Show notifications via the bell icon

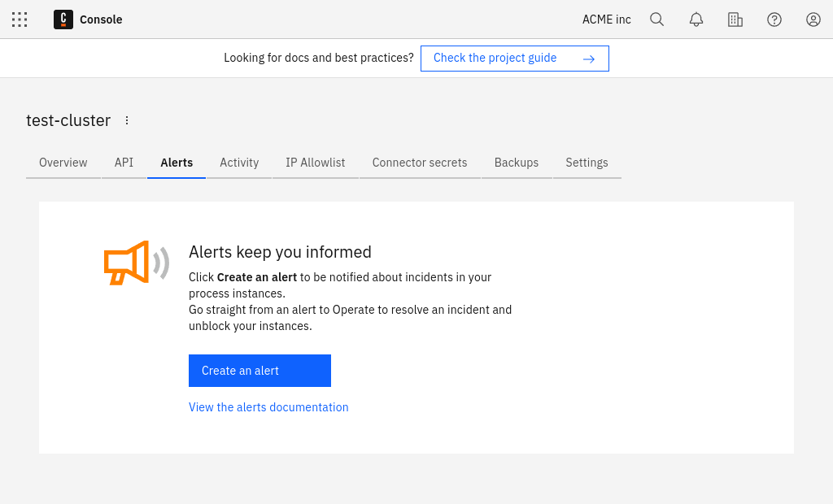[696, 20]
